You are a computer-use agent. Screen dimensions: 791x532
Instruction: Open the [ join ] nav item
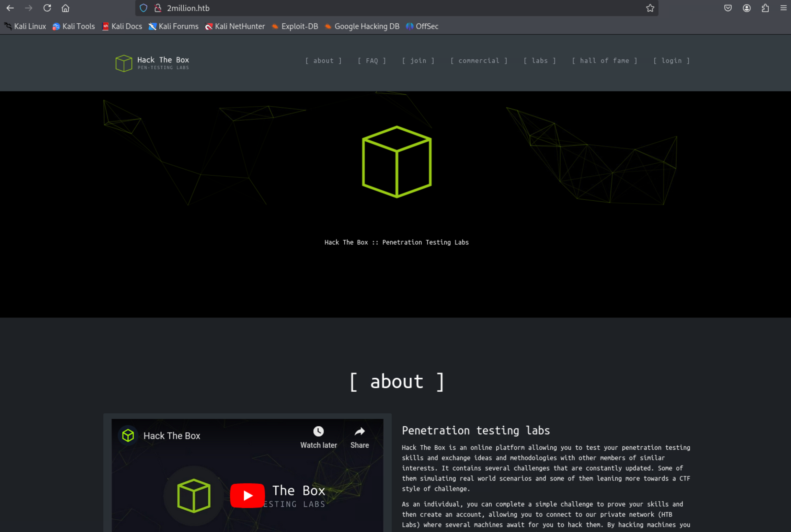418,61
